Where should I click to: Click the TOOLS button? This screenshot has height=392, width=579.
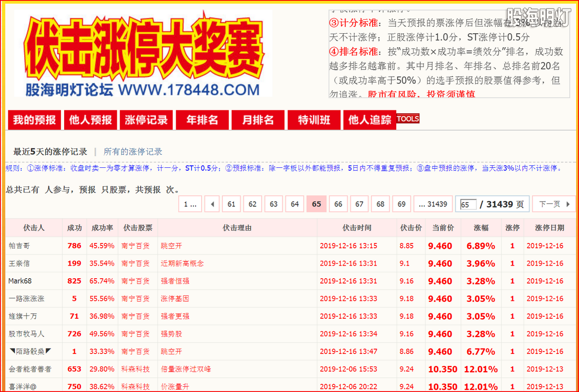[408, 119]
